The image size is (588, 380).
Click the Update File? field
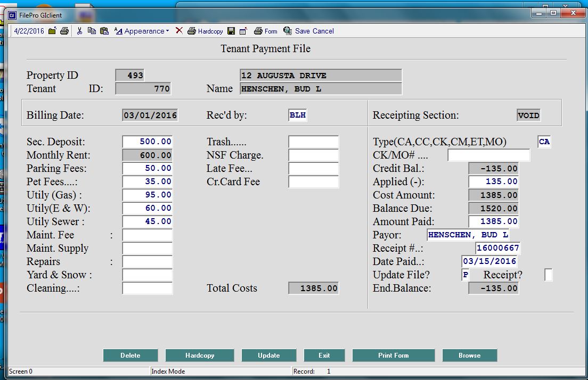click(x=466, y=275)
